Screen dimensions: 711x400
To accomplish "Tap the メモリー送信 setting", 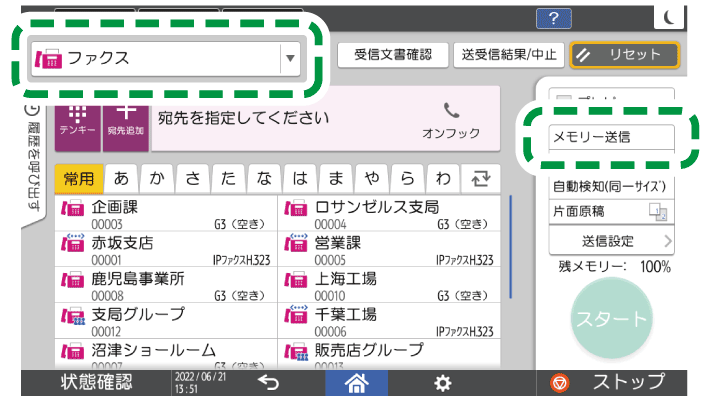I will pos(611,137).
